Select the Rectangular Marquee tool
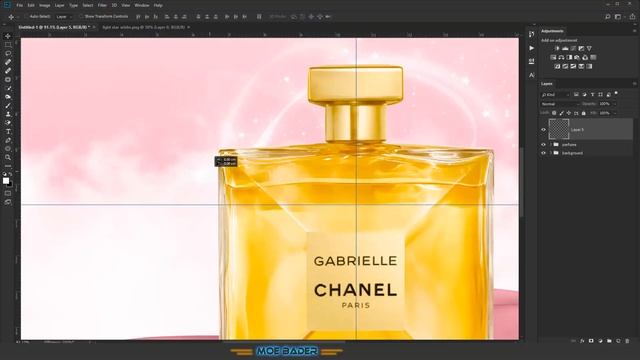The width and height of the screenshot is (640, 360). tap(8, 45)
